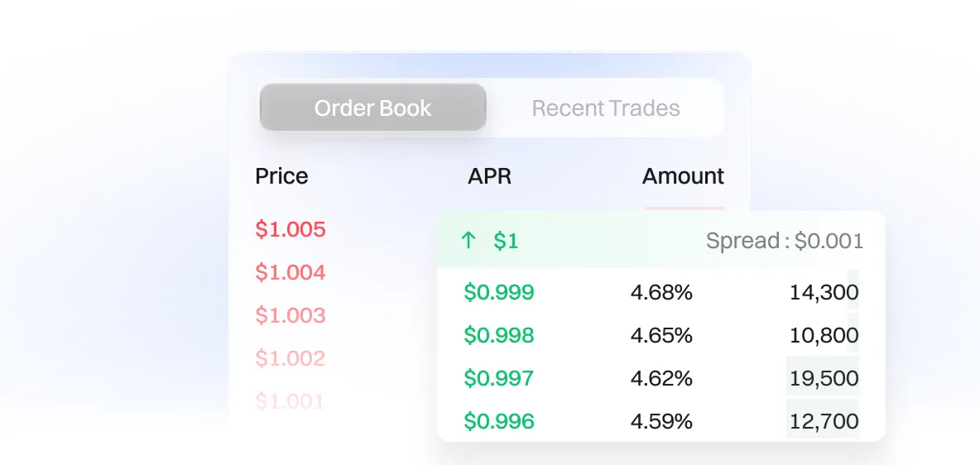Viewport: 980px width, 465px height.
Task: Click the Amount column header
Action: (x=683, y=176)
